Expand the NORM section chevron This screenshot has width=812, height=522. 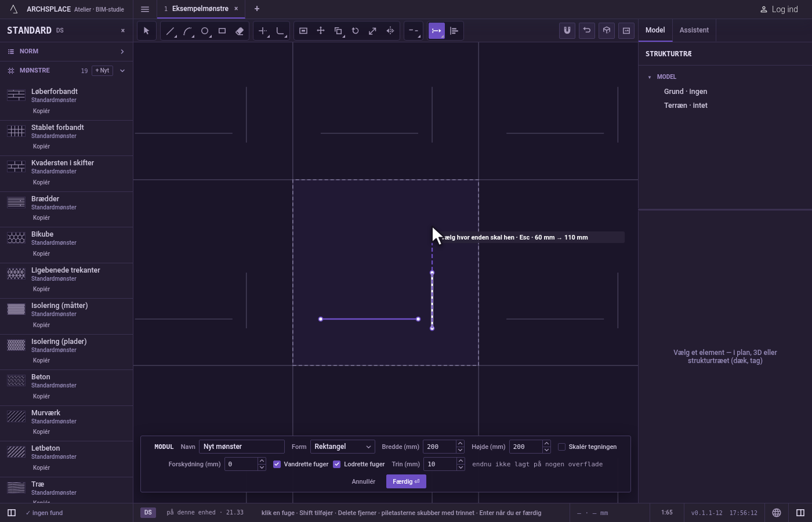pyautogui.click(x=122, y=52)
